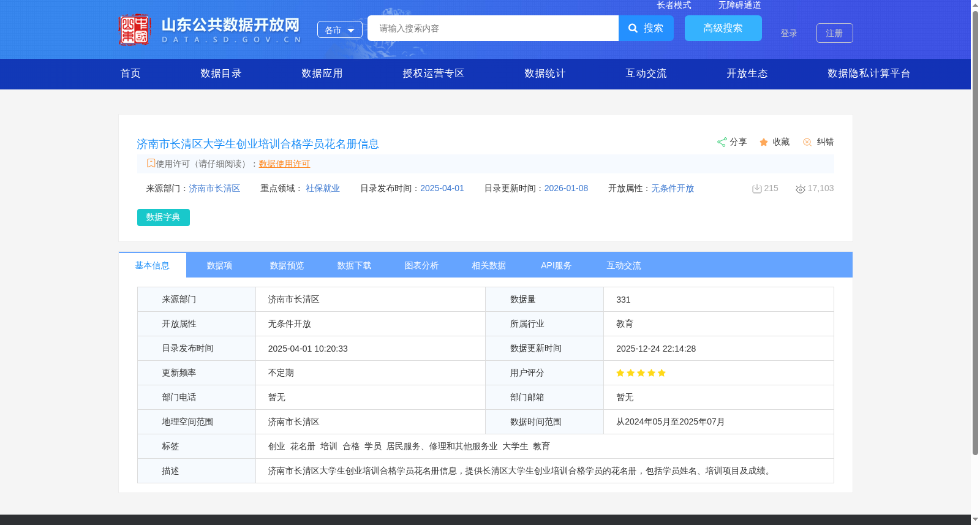
Task: Select the 基本信息 tab
Action: [x=153, y=265]
